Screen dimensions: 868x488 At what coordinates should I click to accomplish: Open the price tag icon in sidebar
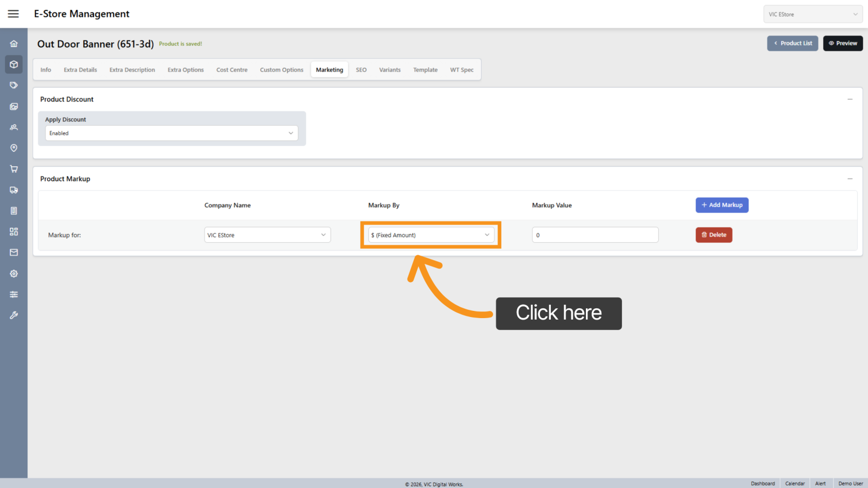click(x=14, y=85)
